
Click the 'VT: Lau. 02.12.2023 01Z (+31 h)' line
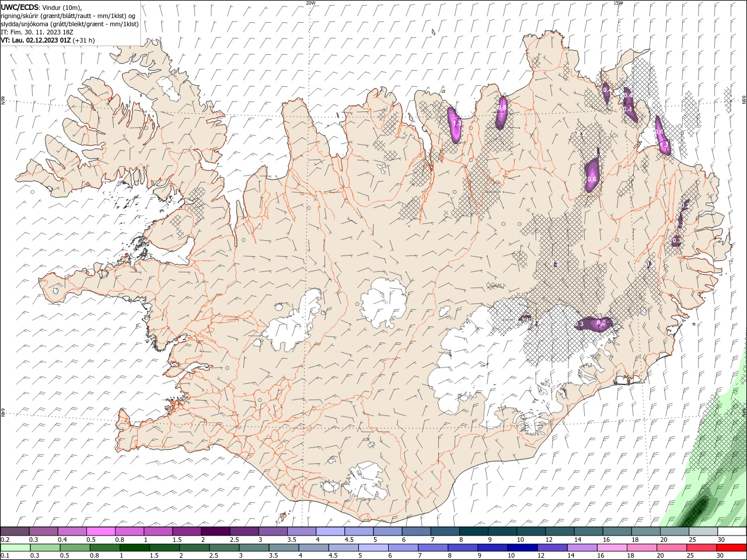(x=48, y=40)
